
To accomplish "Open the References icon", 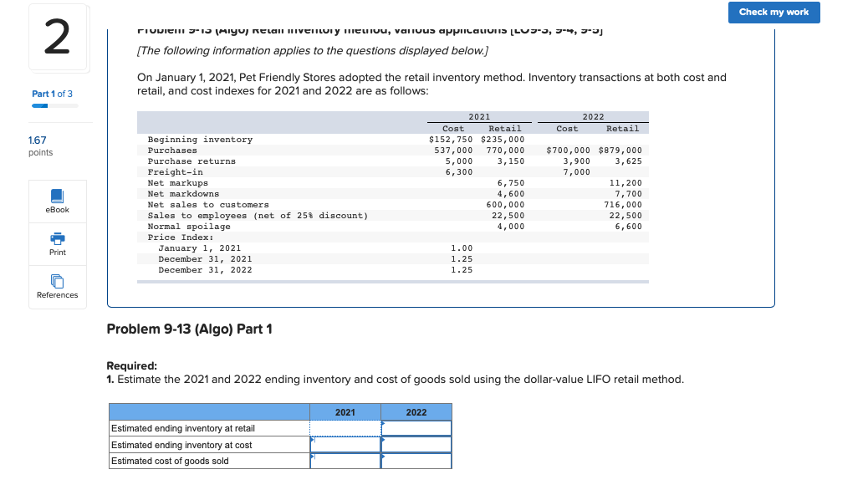I will pos(57,281).
